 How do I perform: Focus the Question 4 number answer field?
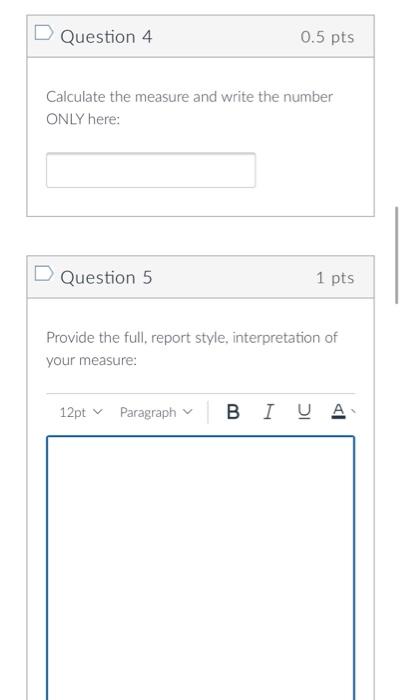151,170
